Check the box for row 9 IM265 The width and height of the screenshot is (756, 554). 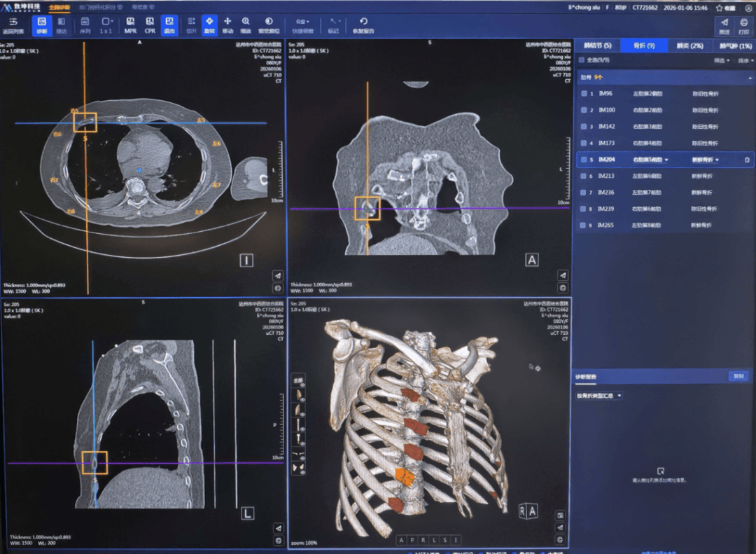583,226
